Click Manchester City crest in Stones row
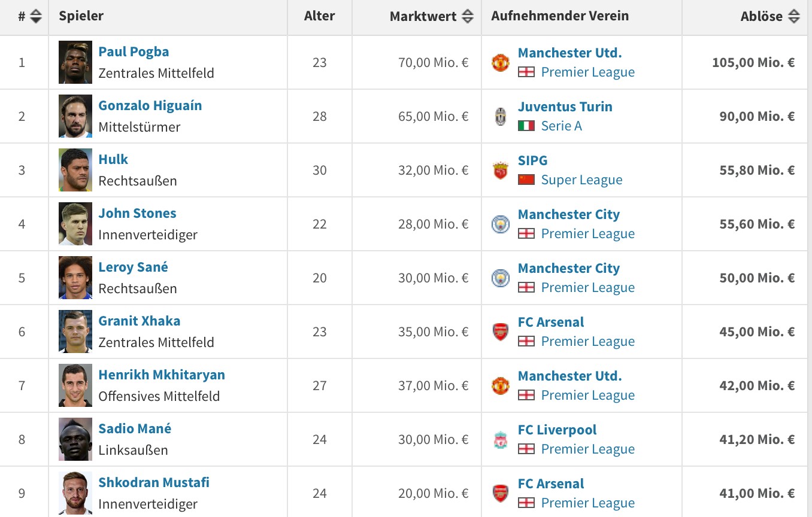812x517 pixels. point(500,224)
